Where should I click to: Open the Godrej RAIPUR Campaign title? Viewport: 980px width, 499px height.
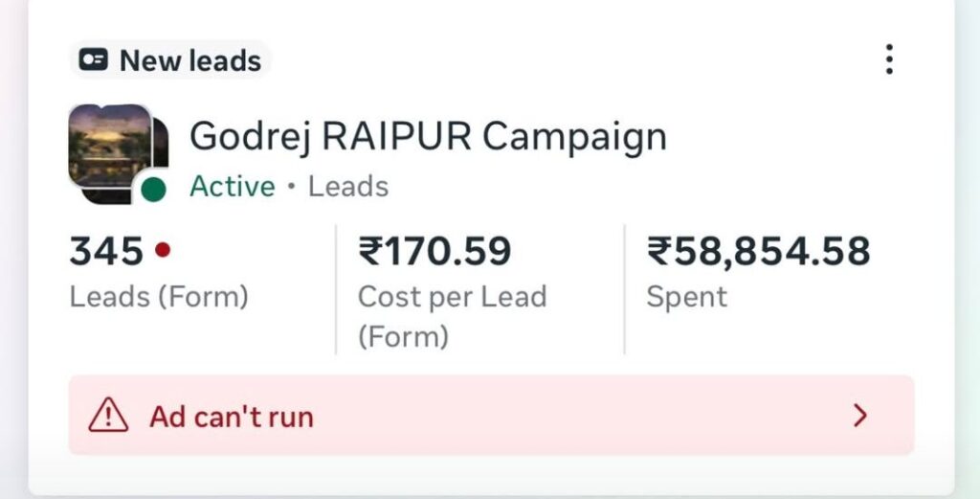pos(428,136)
